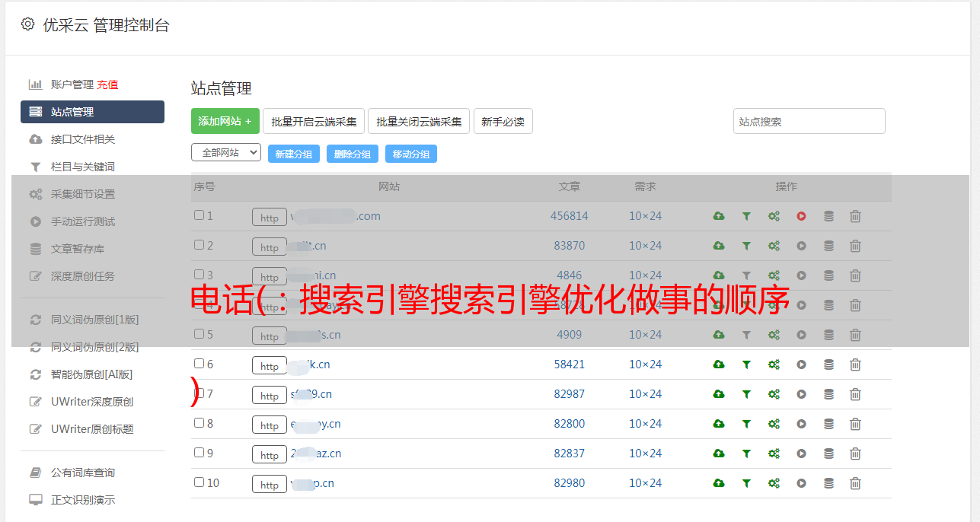Viewport: 980px width, 522px height.
Task: Click the 10×24 link in row 9
Action: pyautogui.click(x=645, y=454)
